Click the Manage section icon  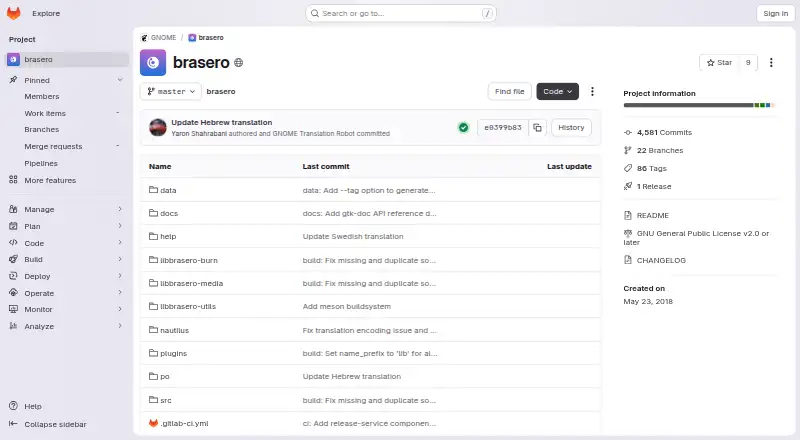coord(13,209)
